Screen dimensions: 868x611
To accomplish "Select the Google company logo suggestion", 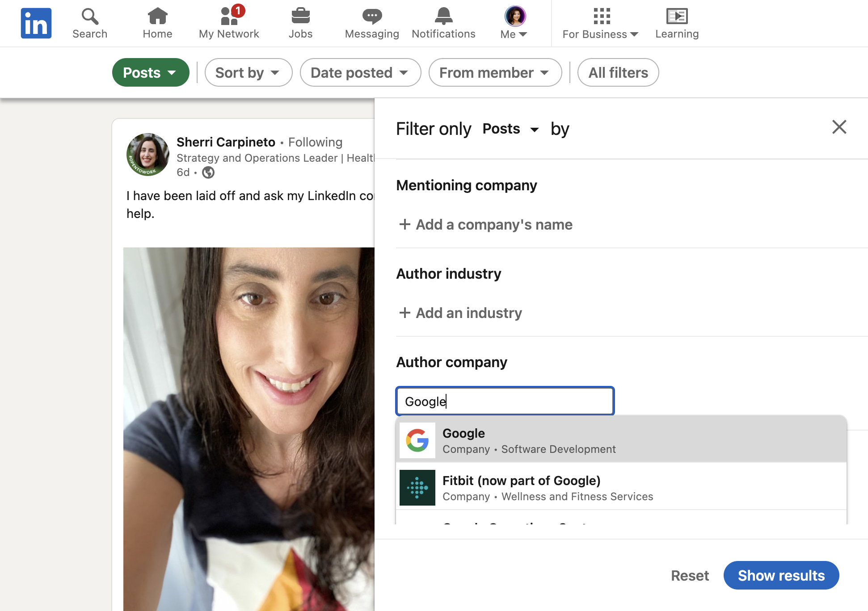I will [417, 440].
